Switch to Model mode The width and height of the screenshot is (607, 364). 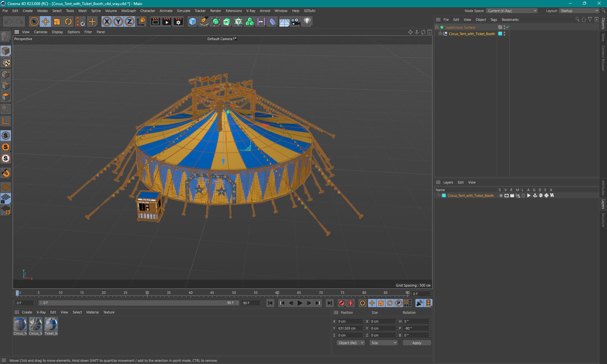tap(6, 51)
